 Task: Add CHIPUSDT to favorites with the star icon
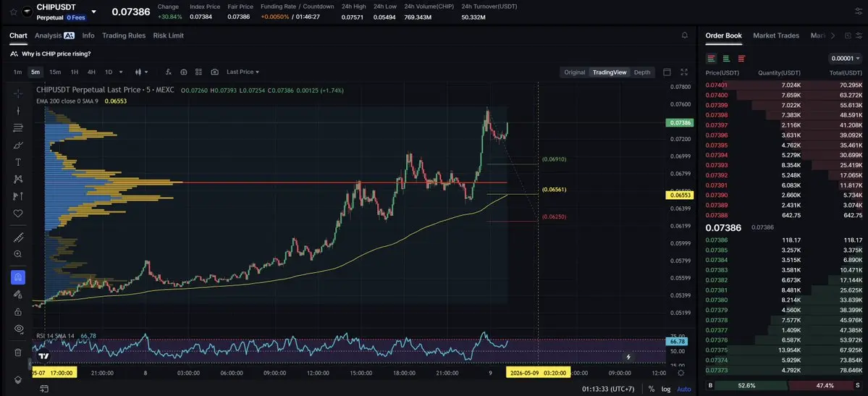pos(13,12)
